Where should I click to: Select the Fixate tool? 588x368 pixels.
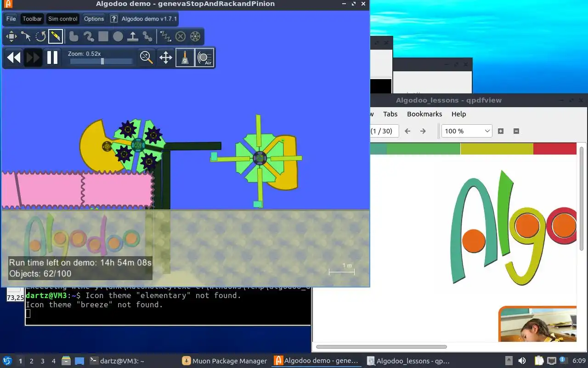coord(181,36)
